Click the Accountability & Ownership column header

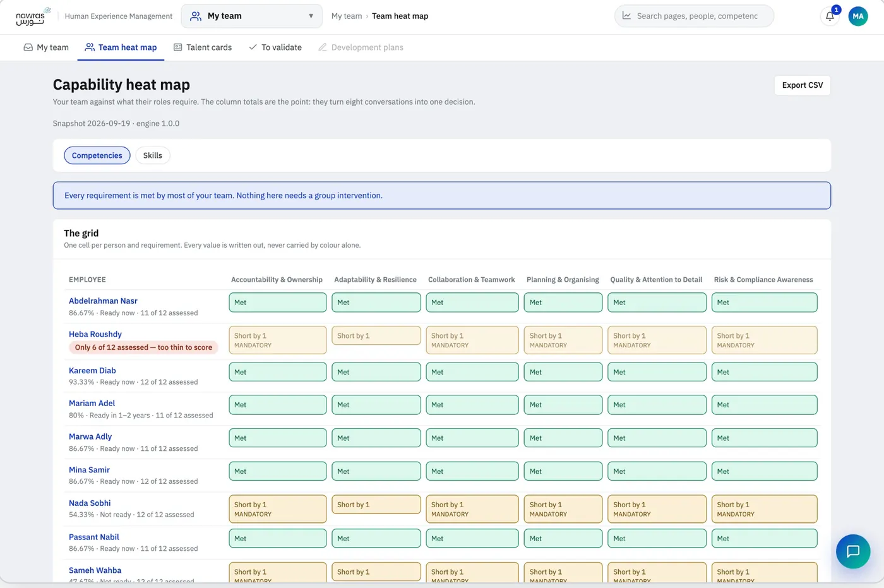coord(277,280)
